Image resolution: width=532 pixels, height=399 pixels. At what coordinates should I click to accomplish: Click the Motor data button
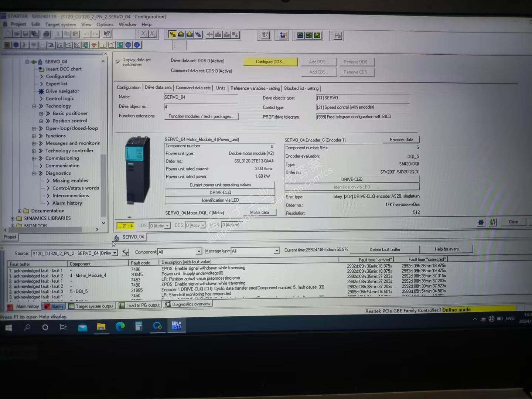pyautogui.click(x=260, y=212)
